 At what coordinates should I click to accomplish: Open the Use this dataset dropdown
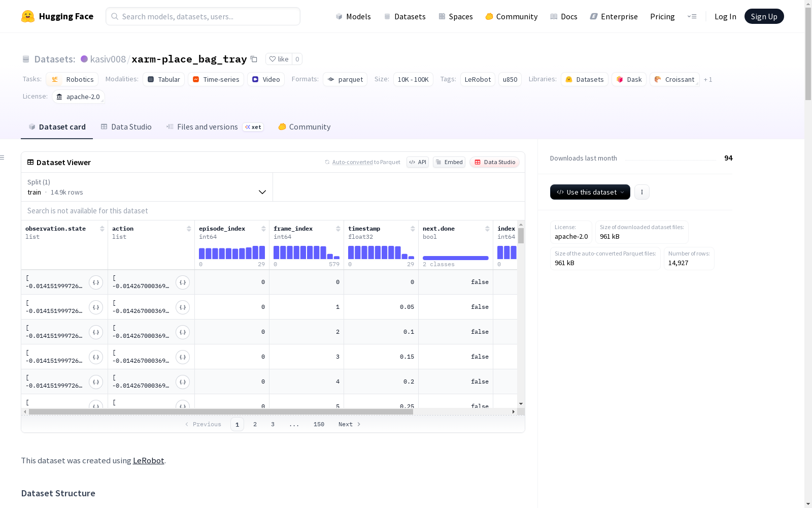(x=590, y=192)
